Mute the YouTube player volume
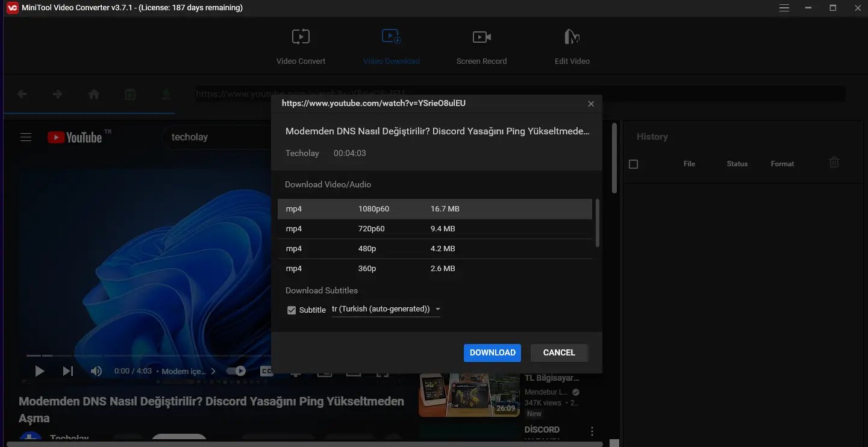The image size is (868, 447). coord(96,371)
